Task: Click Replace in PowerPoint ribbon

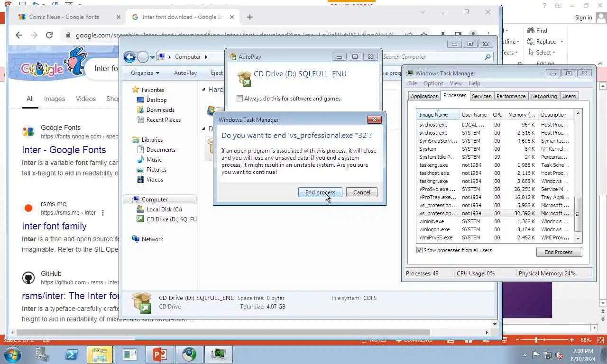Action: click(542, 42)
